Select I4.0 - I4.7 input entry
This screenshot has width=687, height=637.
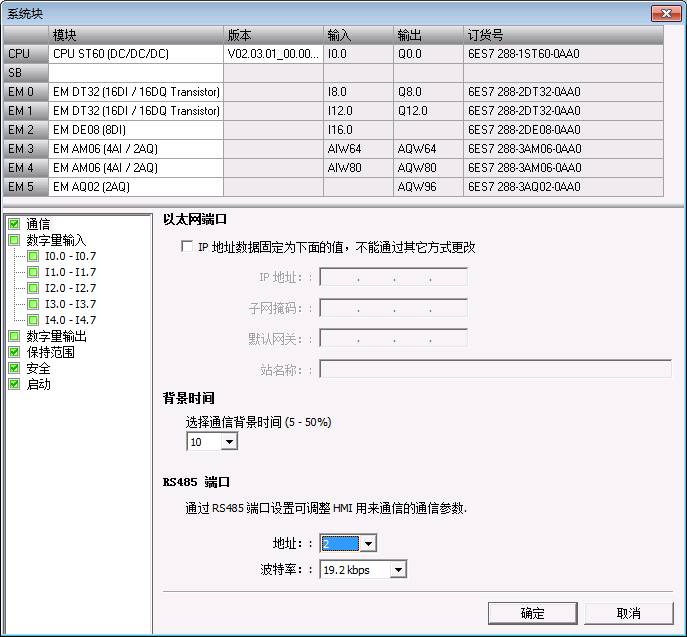click(70, 320)
